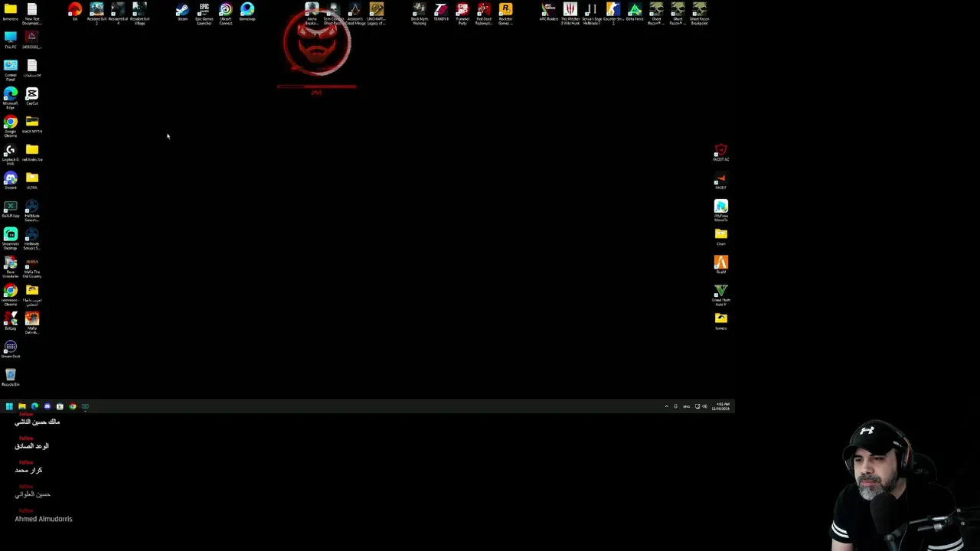The image size is (980, 551).
Task: Open Google Chrome desktop shortcut
Action: pos(10,126)
